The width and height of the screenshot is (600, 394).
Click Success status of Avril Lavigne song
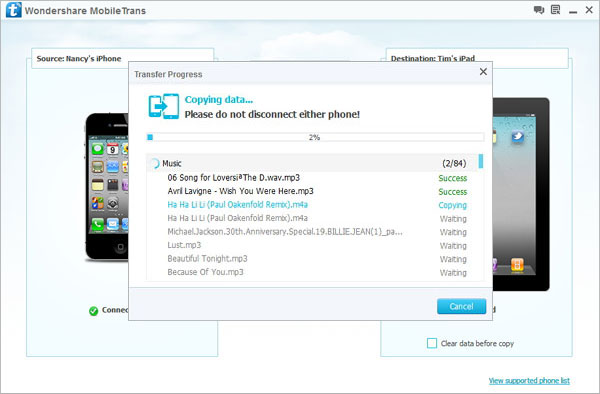(453, 192)
